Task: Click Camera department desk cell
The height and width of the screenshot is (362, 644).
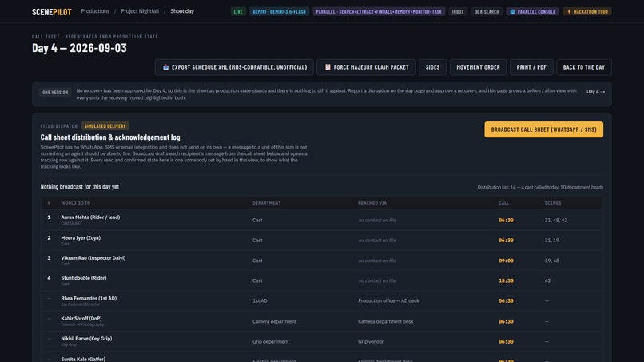Action: click(385, 321)
